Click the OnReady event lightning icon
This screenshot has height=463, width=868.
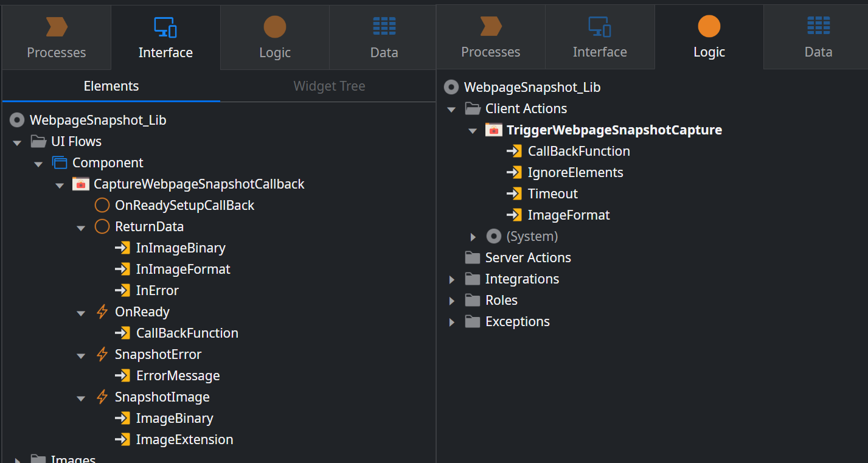(102, 312)
